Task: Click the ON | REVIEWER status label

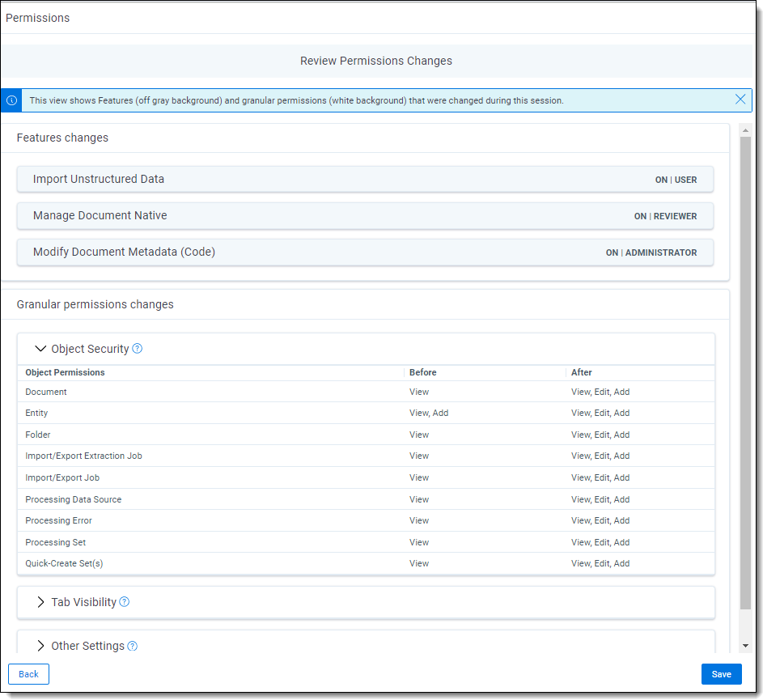Action: click(x=665, y=216)
